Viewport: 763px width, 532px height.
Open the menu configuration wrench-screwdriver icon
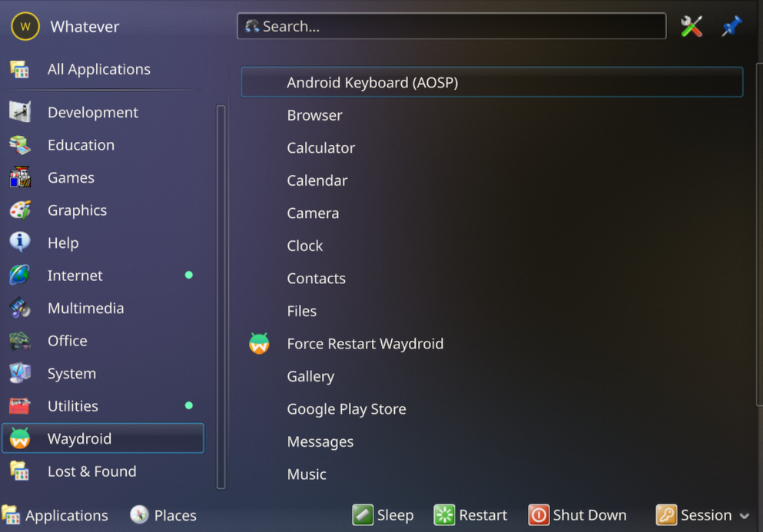691,26
